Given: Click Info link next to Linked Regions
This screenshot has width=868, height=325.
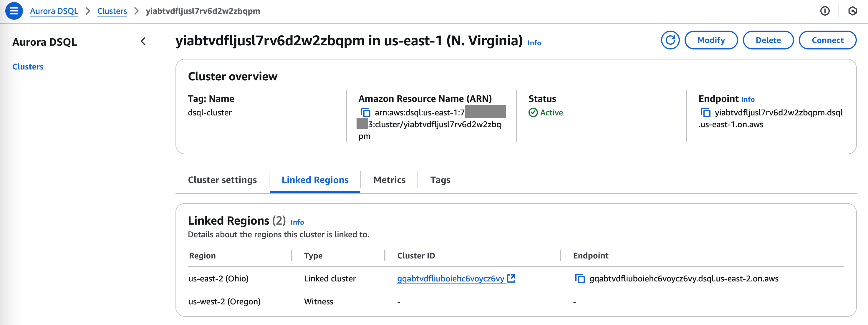Looking at the screenshot, I should pyautogui.click(x=297, y=222).
